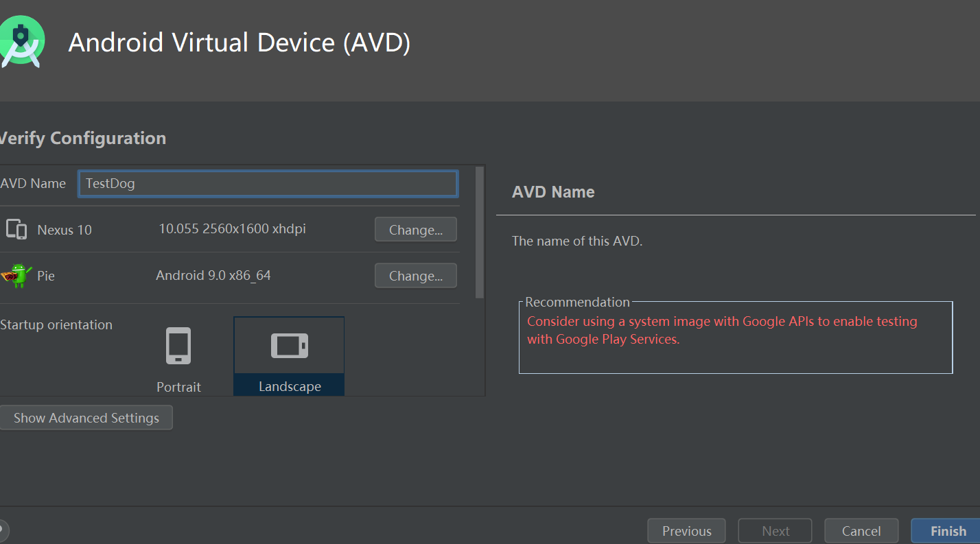Image resolution: width=980 pixels, height=544 pixels.
Task: Click the disabled Next button
Action: point(775,531)
